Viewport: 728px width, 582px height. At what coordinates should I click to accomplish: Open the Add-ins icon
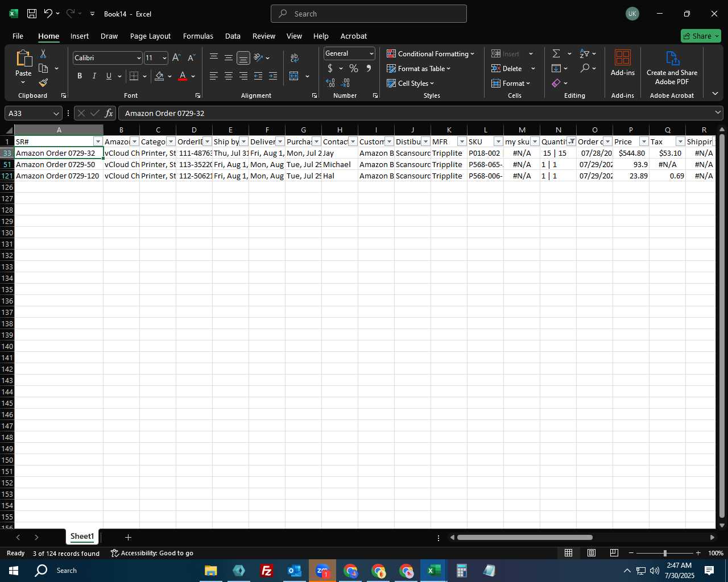tap(623, 63)
